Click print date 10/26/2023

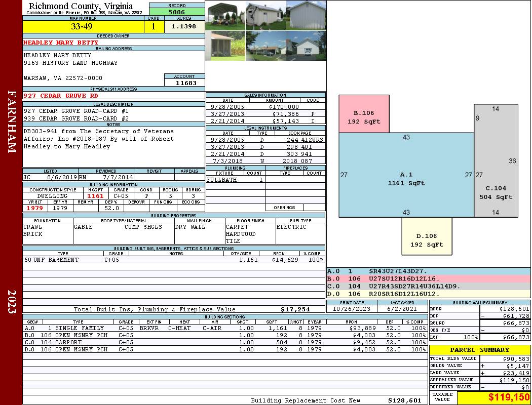(x=352, y=309)
